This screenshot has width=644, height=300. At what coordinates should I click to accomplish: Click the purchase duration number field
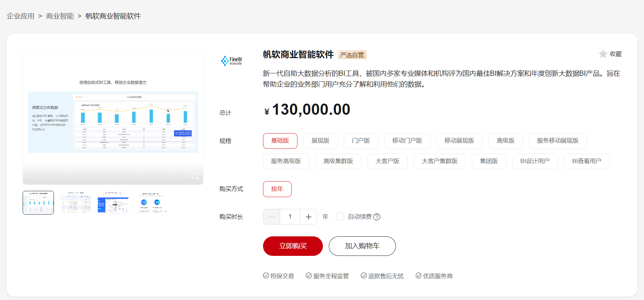pyautogui.click(x=290, y=217)
